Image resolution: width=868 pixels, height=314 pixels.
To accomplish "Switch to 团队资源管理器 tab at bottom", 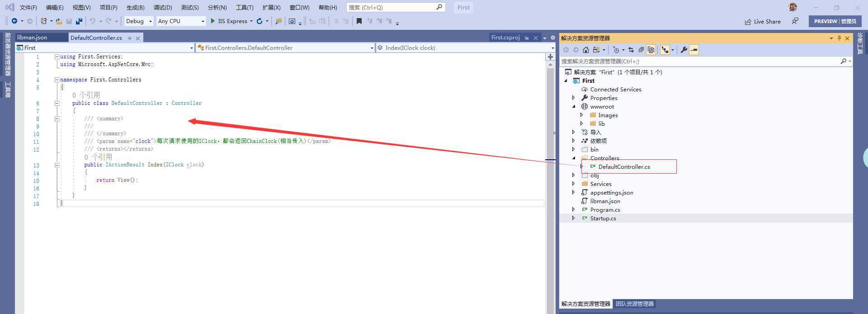I will (x=634, y=304).
